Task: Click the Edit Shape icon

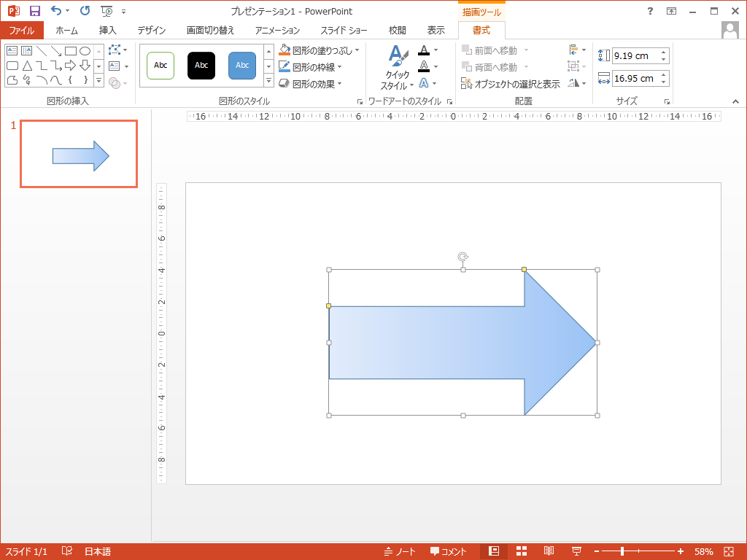Action: tap(114, 50)
